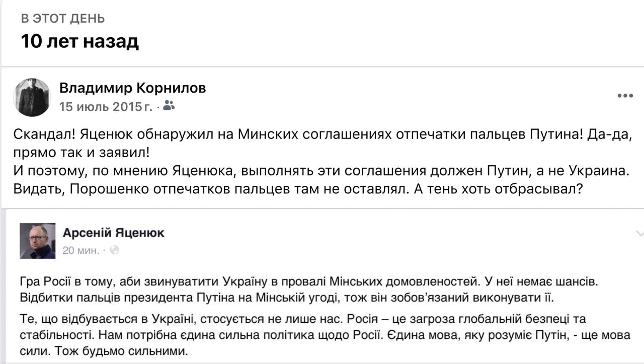Click the globe privacy icon next to "20 мин."
The width and height of the screenshot is (644, 364).
point(114,250)
